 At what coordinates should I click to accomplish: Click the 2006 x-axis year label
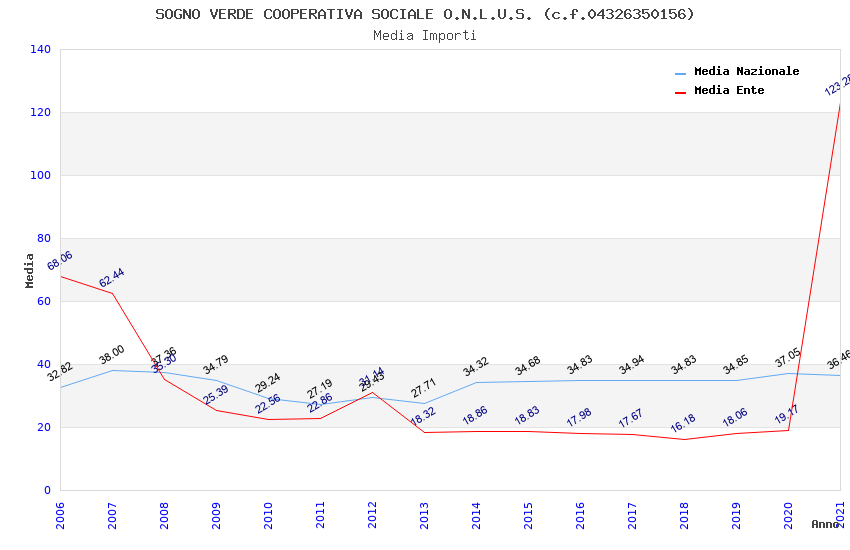pyautogui.click(x=60, y=515)
